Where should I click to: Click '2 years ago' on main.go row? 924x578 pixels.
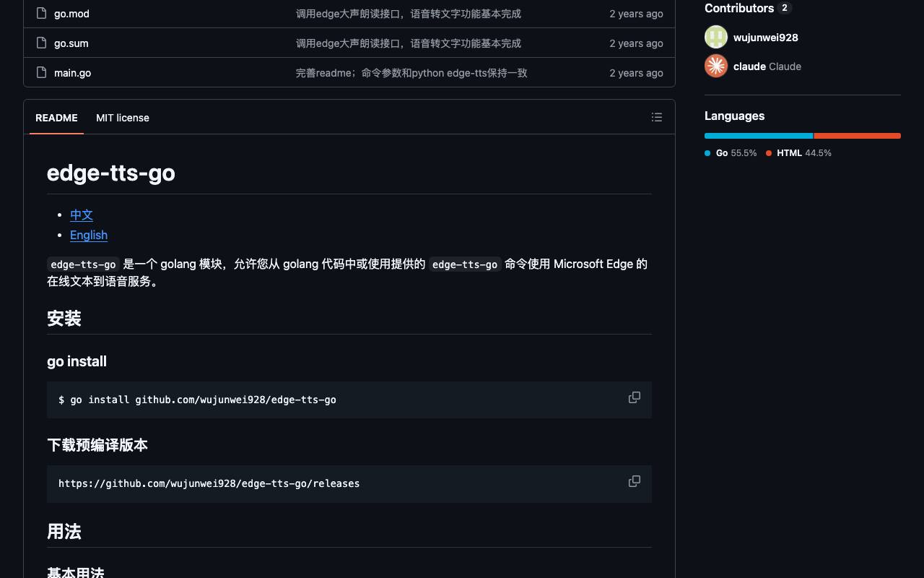click(636, 73)
